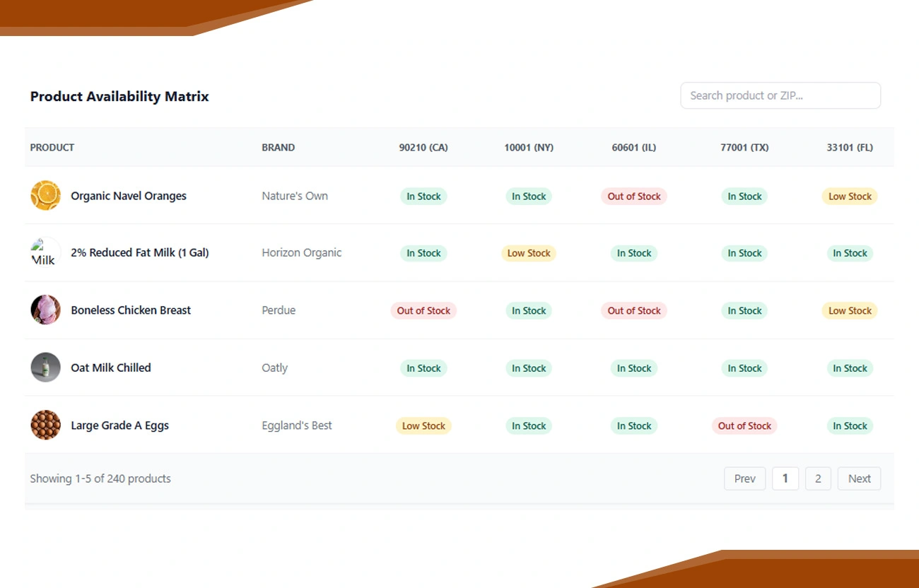The image size is (919, 588).
Task: Jump to page 2 of results
Action: pyautogui.click(x=818, y=478)
